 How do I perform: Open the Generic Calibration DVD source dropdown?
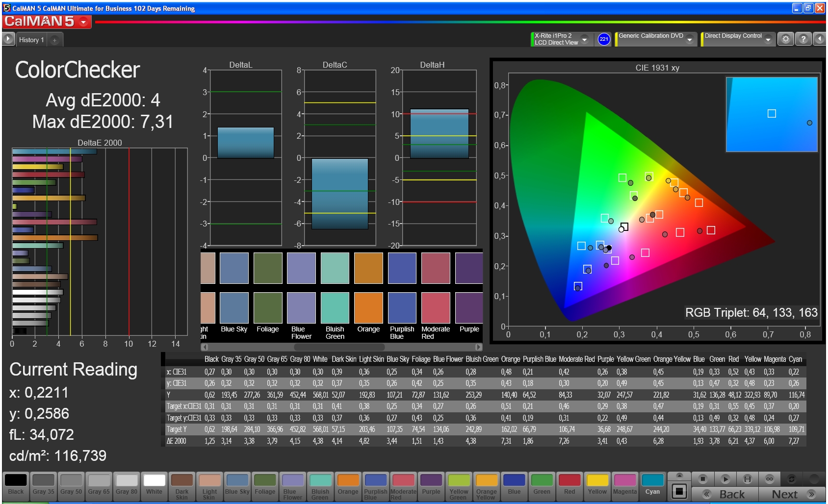pyautogui.click(x=690, y=39)
